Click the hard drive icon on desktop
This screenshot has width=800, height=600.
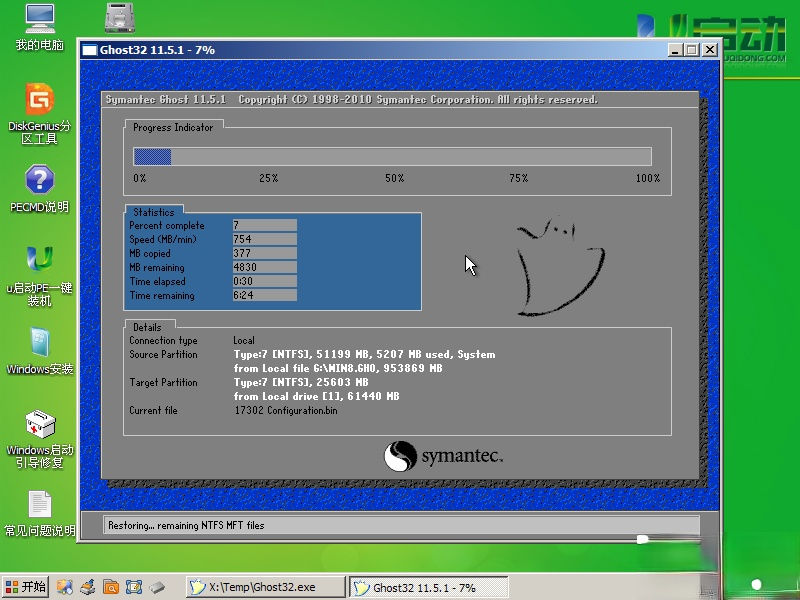click(x=121, y=18)
